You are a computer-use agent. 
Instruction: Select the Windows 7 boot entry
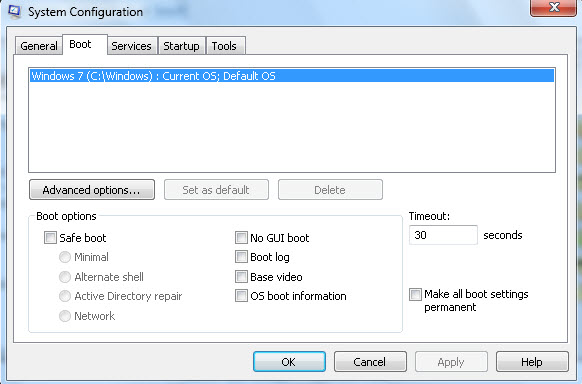tap(292, 76)
